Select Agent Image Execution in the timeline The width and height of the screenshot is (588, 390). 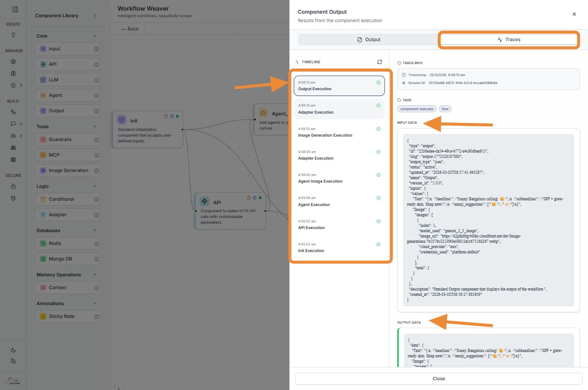pos(339,178)
